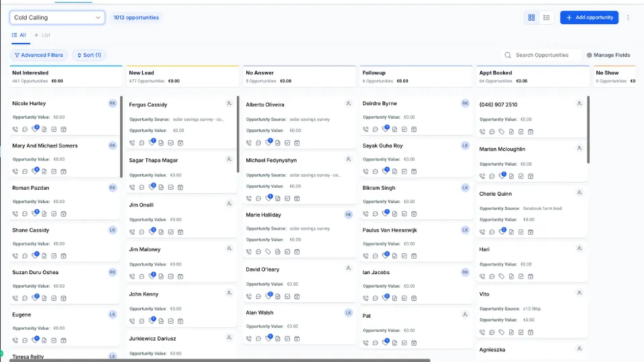Add a new List tab
This screenshot has height=362, width=644.
(x=42, y=36)
